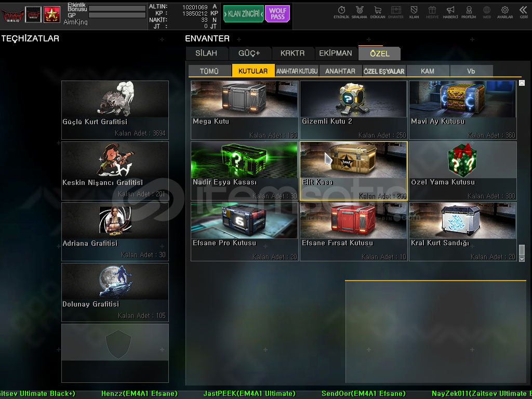Open the AYARLAR settings gear
This screenshot has width=532, height=399.
505,12
